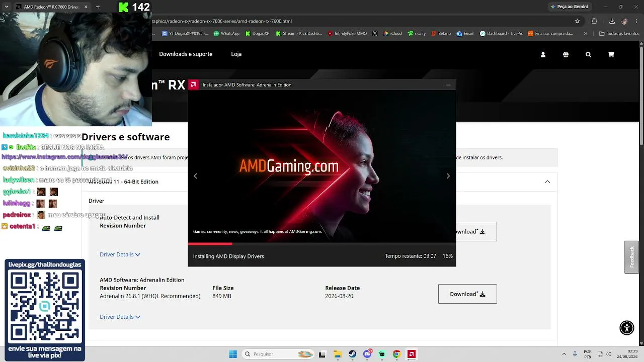Click the 'Windows 11 - 64-Bit Edition' heading
Screen dimensions: 644x362
click(123, 182)
